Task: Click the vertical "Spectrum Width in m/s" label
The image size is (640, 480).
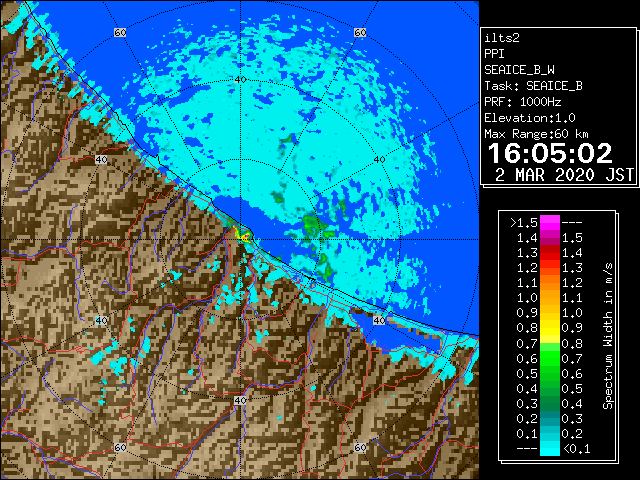Action: pyautogui.click(x=608, y=336)
